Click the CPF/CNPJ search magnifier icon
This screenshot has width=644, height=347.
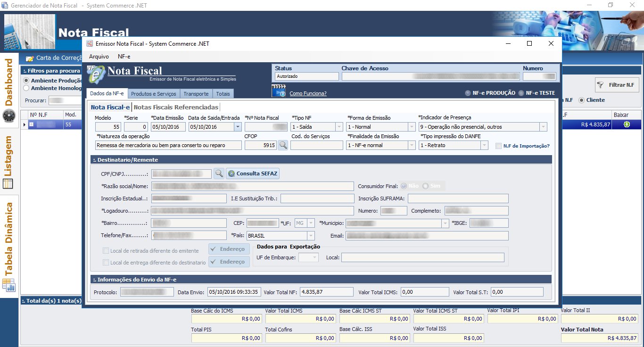point(219,173)
